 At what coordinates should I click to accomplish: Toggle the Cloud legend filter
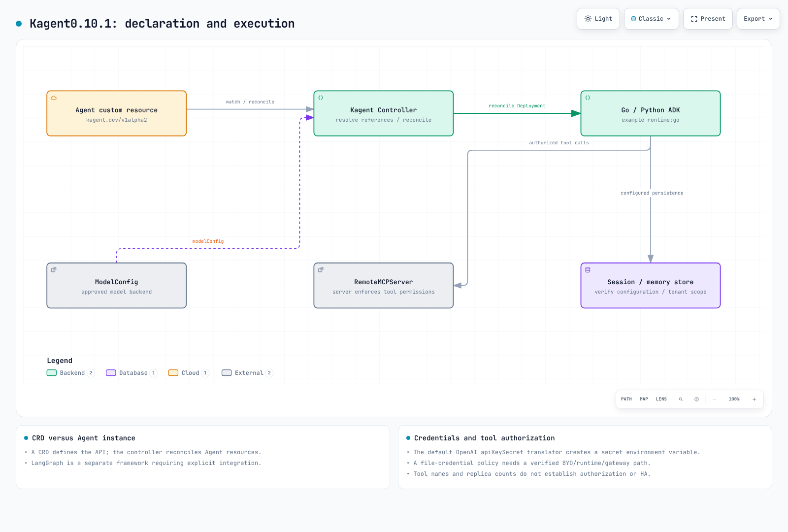point(189,373)
